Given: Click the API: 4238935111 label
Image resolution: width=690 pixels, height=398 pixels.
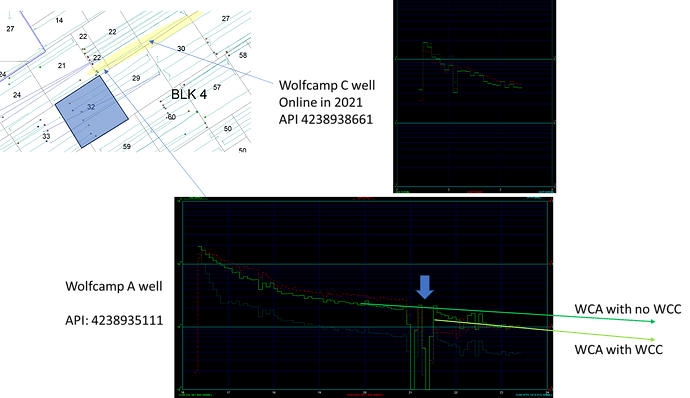Looking at the screenshot, I should click(114, 320).
